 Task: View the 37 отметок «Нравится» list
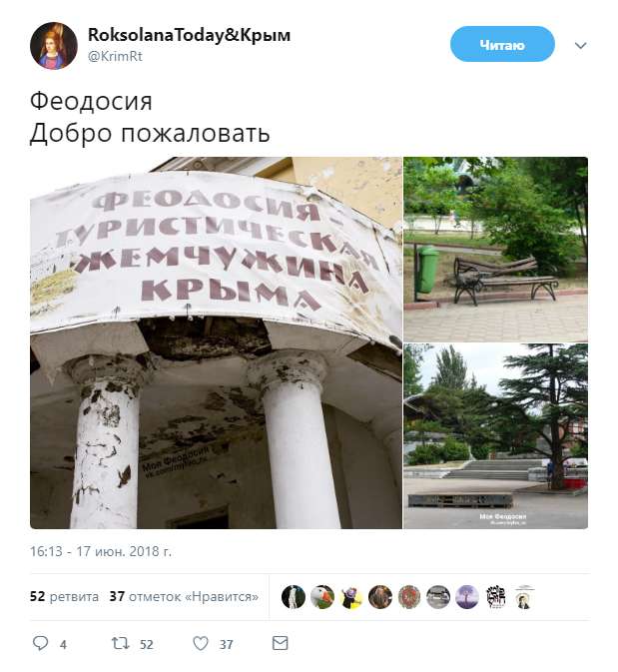(x=184, y=596)
